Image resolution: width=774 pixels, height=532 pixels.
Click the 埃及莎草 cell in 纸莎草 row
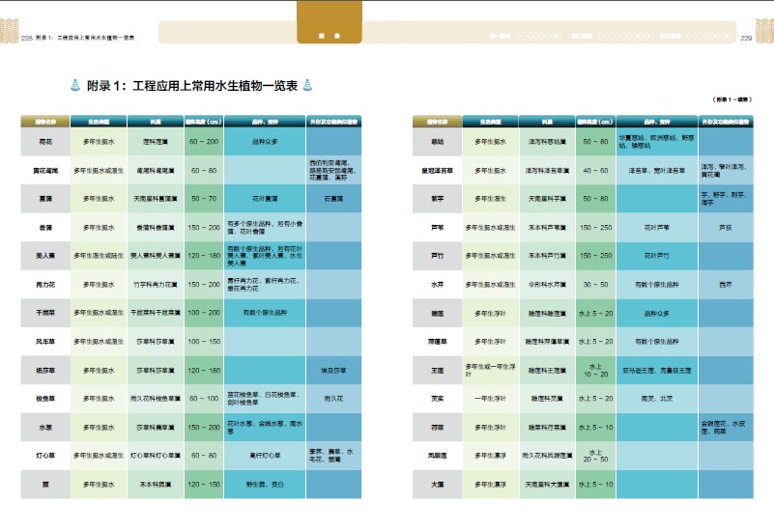click(x=332, y=370)
